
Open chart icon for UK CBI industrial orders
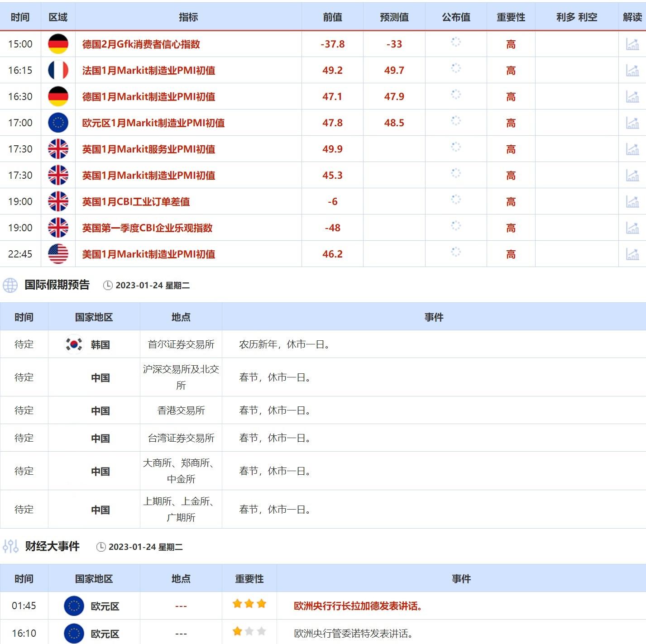tap(632, 202)
